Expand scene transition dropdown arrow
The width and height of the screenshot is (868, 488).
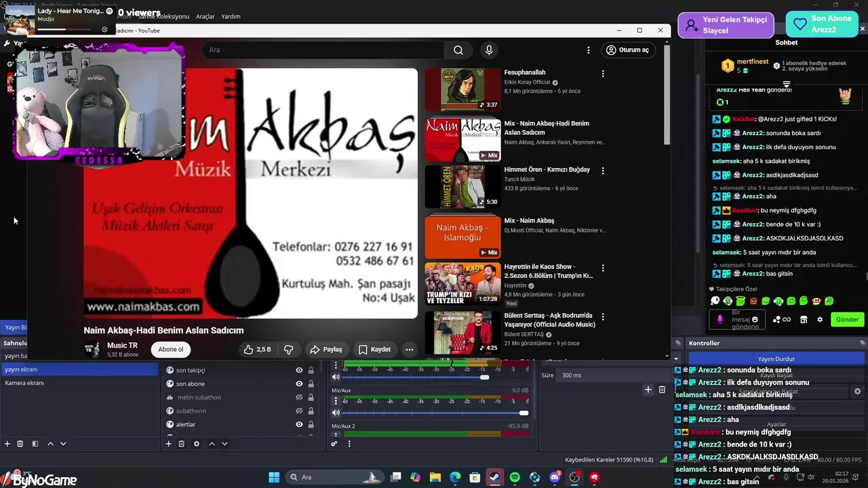click(676, 357)
